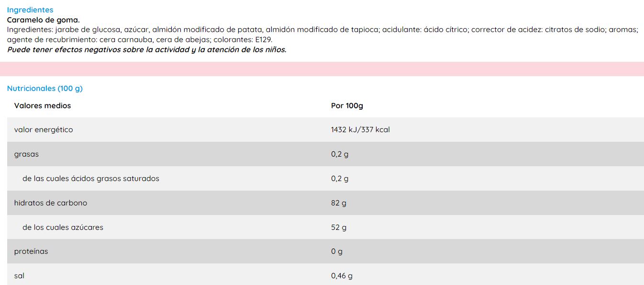644x285 pixels.
Task: Select the 'de los cuales azúcares' row
Action: [x=63, y=227]
